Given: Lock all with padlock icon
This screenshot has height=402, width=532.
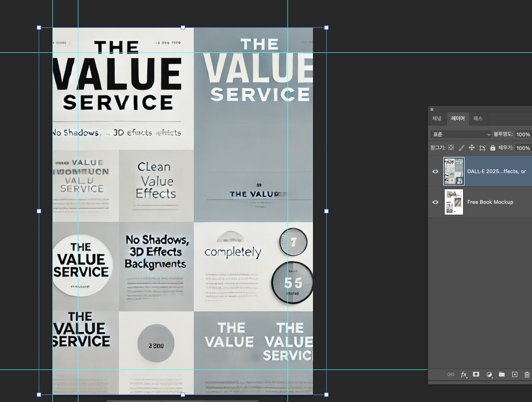Looking at the screenshot, I should pyautogui.click(x=493, y=148).
